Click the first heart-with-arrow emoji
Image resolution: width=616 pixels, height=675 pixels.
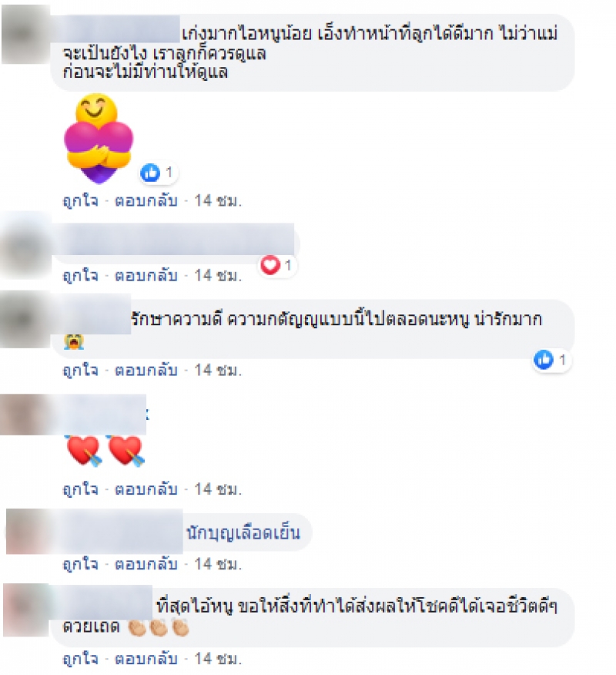click(84, 451)
